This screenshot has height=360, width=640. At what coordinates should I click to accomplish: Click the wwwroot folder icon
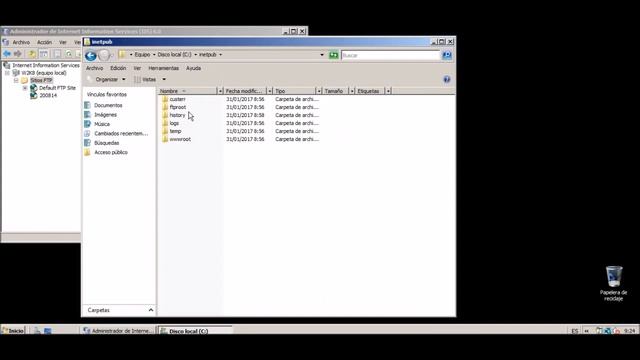165,139
